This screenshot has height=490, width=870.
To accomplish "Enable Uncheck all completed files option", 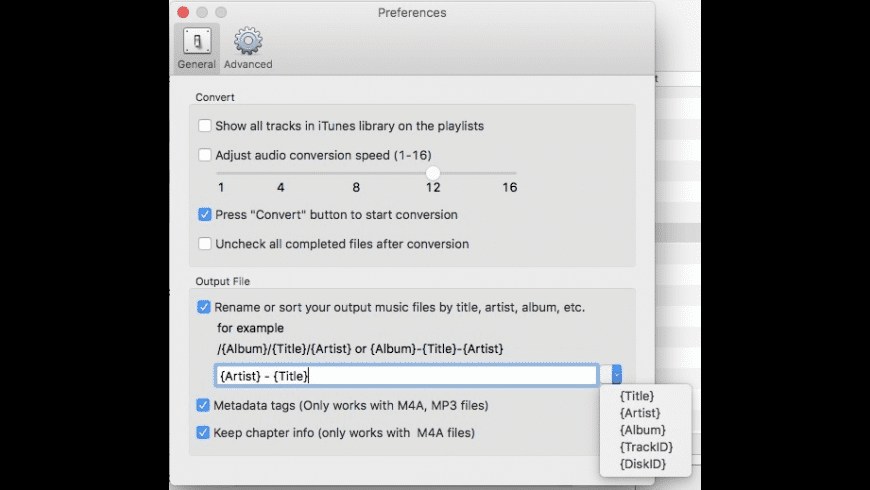I will pyautogui.click(x=205, y=243).
